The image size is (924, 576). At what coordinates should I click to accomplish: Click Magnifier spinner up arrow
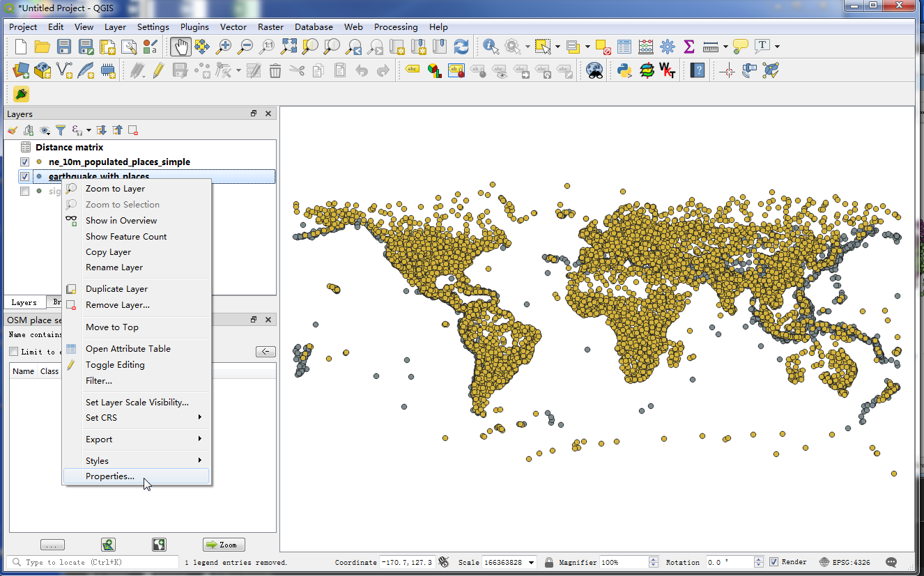click(653, 559)
